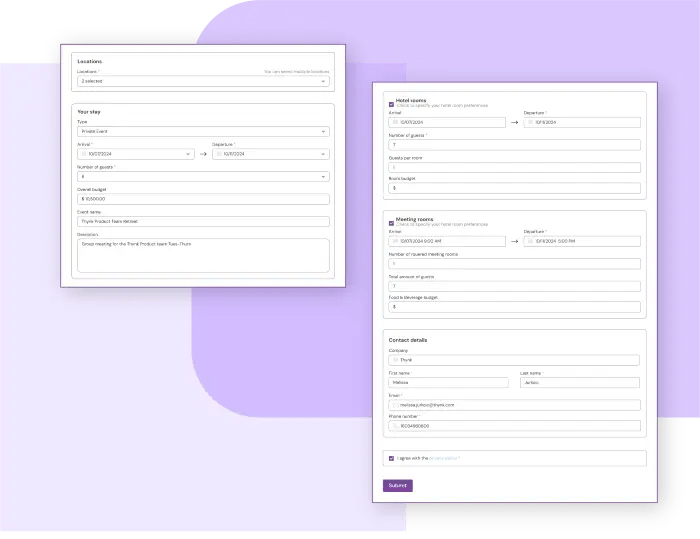Click the Meeting rooms Arrival date-time field
Viewport: 700px width, 539px height.
click(447, 241)
